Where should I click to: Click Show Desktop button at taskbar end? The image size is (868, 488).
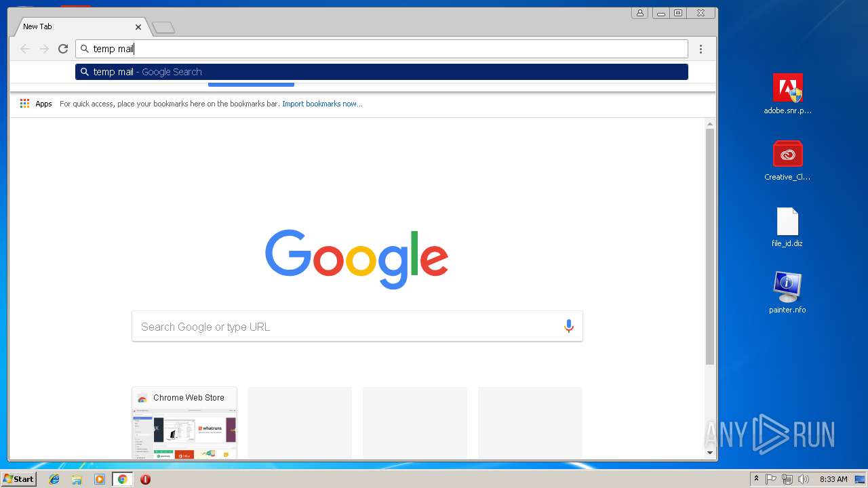[x=861, y=479]
